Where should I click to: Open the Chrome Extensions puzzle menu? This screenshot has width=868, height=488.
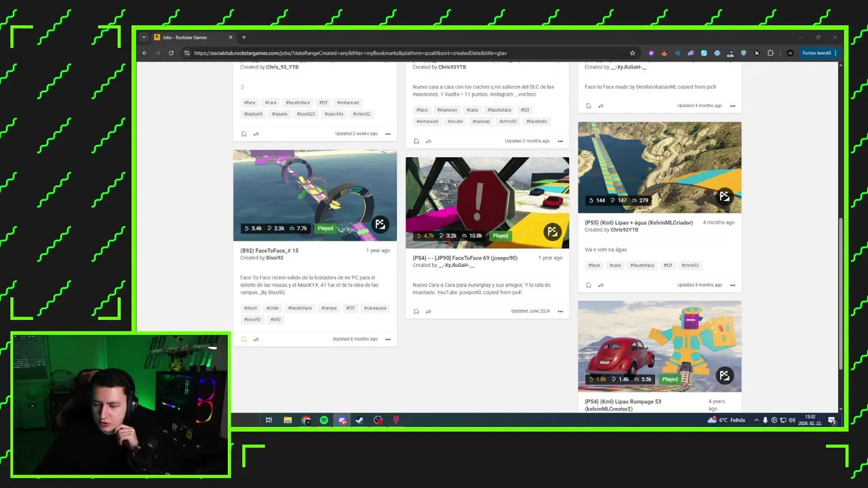pyautogui.click(x=770, y=53)
